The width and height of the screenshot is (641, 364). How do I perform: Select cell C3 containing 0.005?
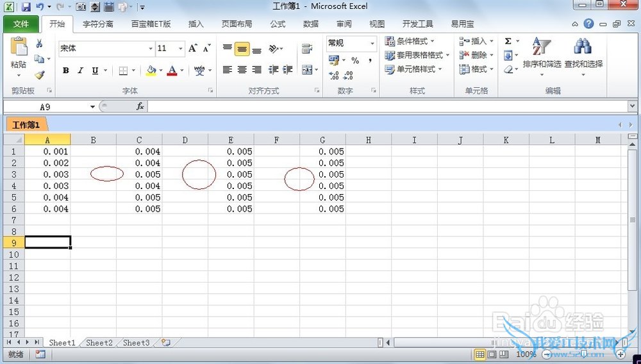click(x=139, y=174)
